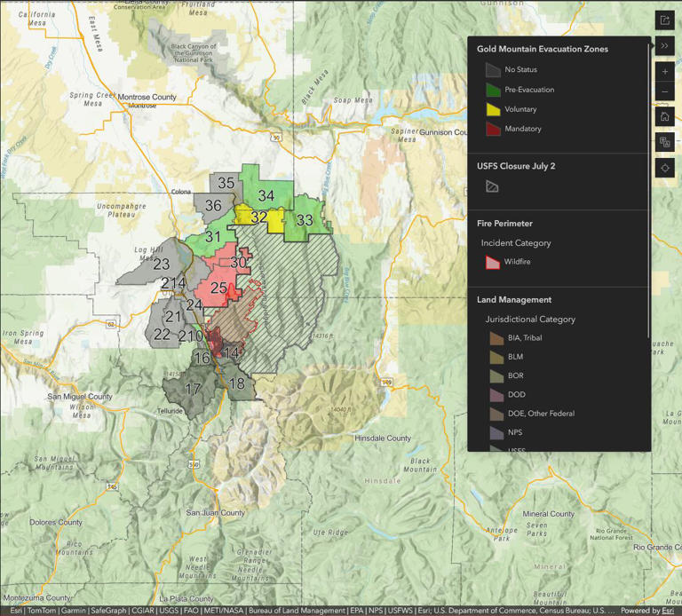Click the BOR legend swatch
682x616 pixels.
pyautogui.click(x=496, y=375)
